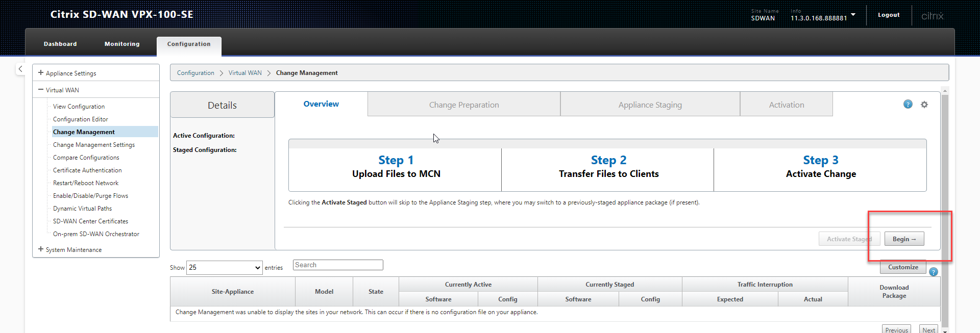Collapse the Virtual WAN tree section
This screenshot has width=980, height=333.
[41, 90]
